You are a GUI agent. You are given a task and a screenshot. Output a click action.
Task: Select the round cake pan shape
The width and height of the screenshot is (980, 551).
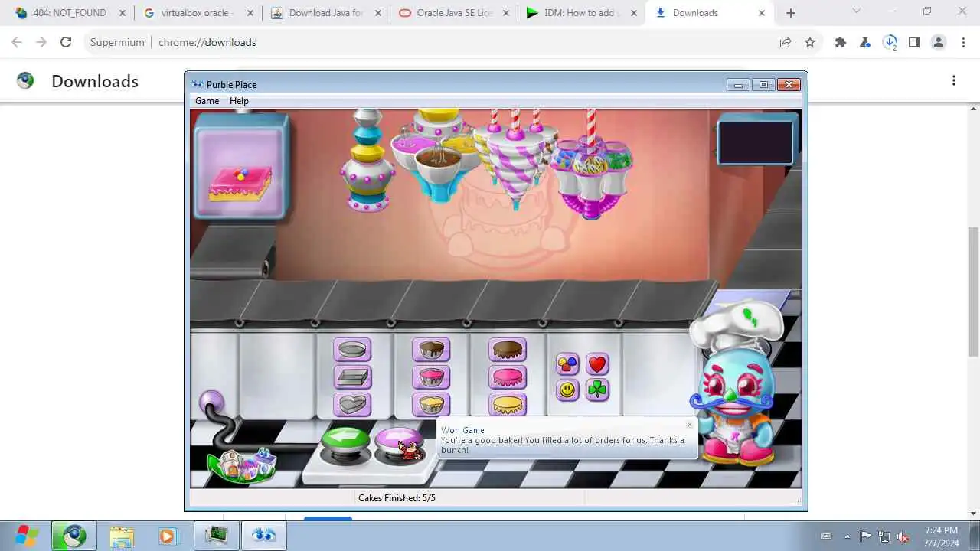[x=352, y=350]
